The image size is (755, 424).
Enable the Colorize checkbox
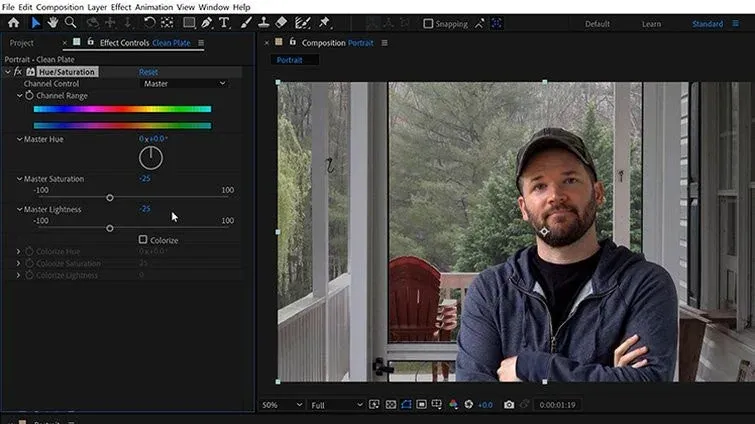coord(143,239)
